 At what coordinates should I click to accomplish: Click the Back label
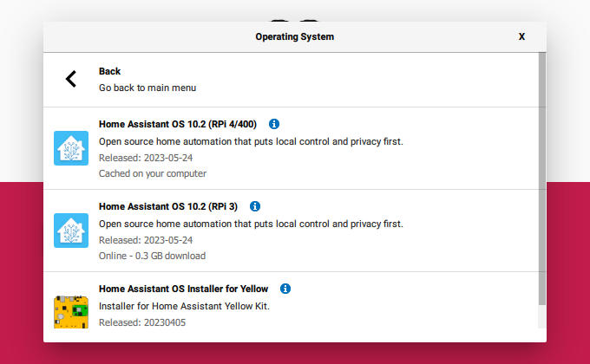click(x=109, y=71)
